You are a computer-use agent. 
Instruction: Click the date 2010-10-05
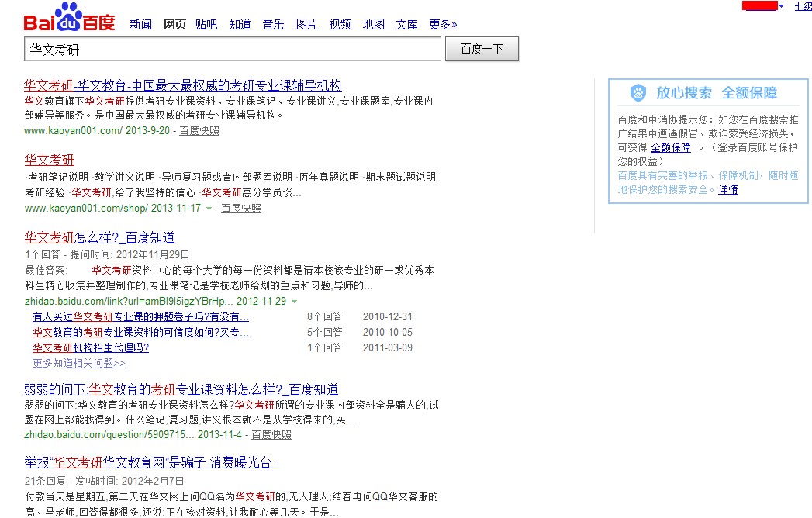[387, 332]
